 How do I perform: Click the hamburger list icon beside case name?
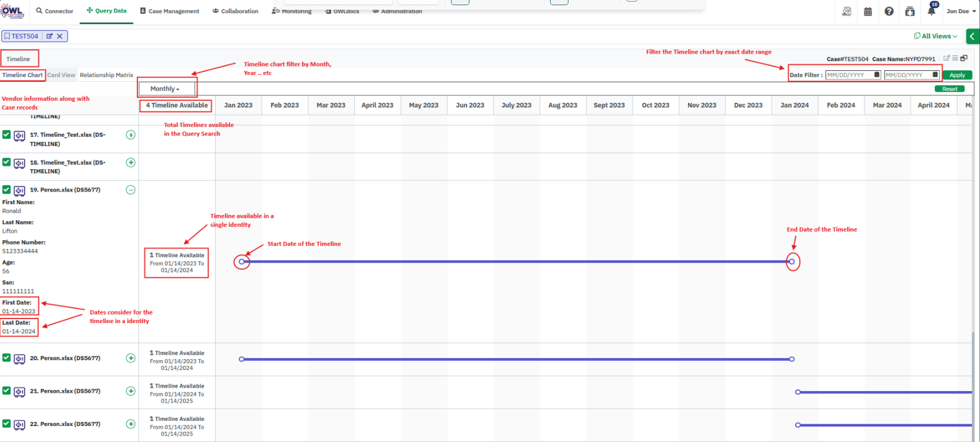click(955, 58)
